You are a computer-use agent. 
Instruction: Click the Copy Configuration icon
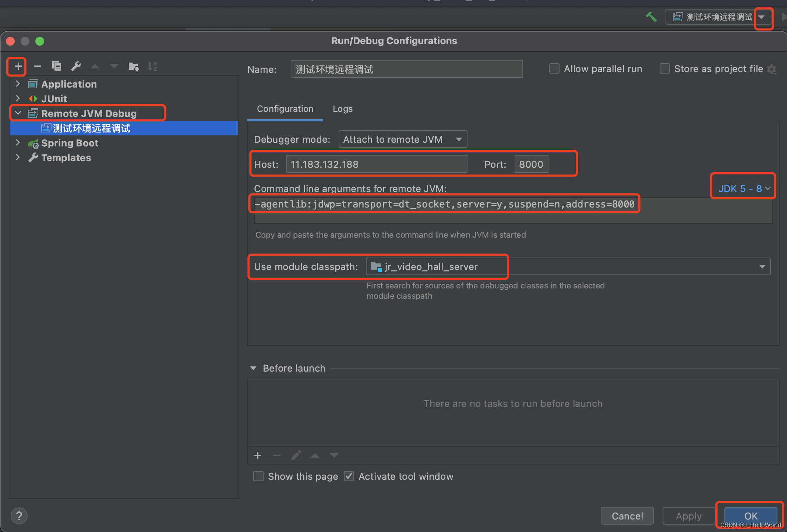coord(57,66)
